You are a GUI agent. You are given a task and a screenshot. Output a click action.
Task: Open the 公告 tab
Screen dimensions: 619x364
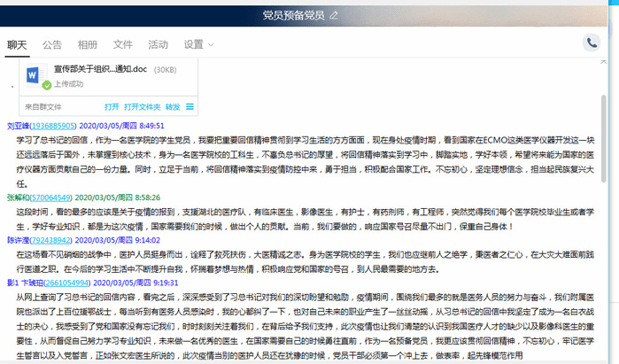(52, 44)
